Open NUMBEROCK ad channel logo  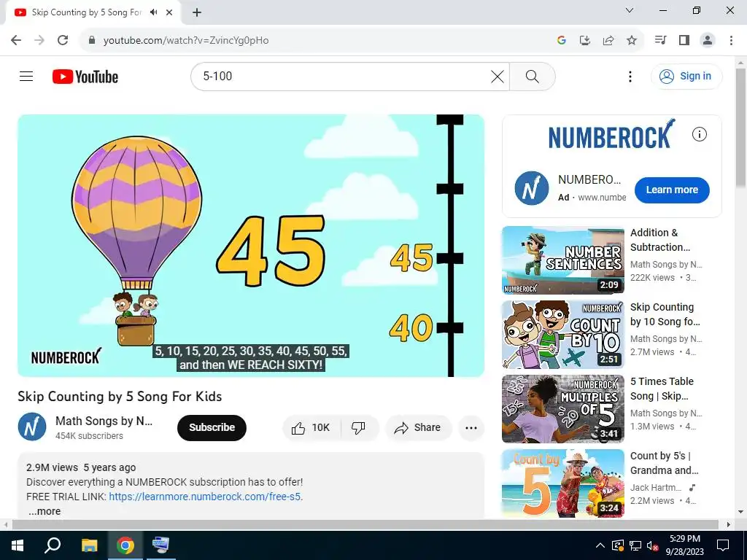pos(532,188)
